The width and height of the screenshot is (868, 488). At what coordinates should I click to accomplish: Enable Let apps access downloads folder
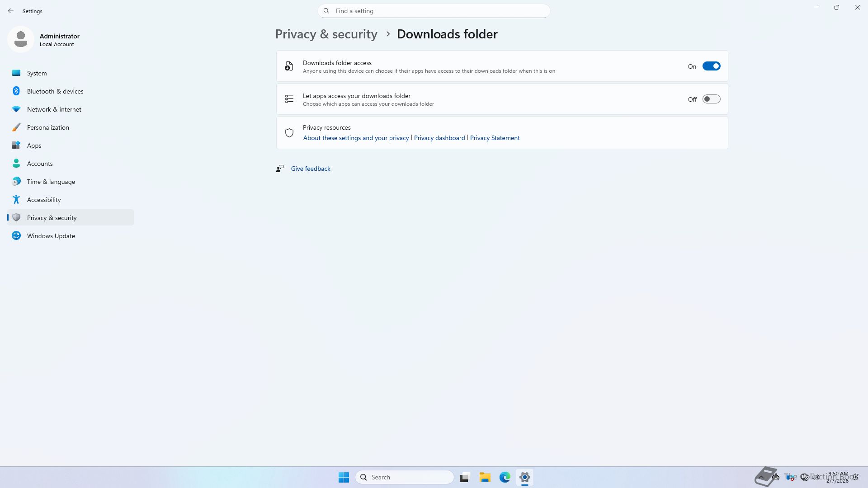[x=711, y=99]
